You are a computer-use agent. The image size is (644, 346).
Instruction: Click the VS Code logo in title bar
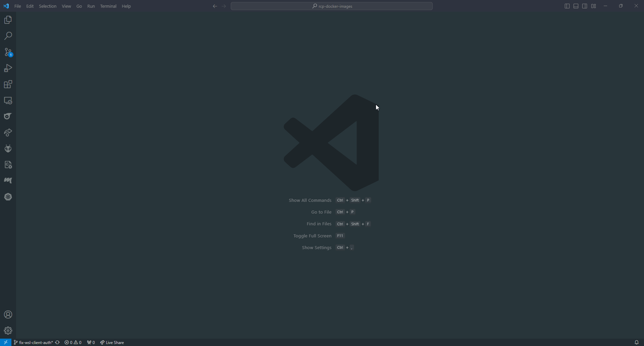coord(6,6)
